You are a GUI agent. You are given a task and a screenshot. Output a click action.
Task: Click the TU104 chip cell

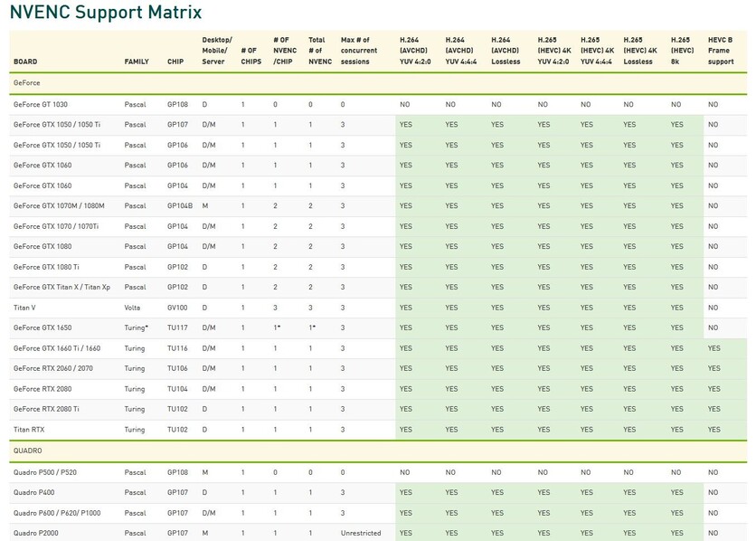pos(177,389)
